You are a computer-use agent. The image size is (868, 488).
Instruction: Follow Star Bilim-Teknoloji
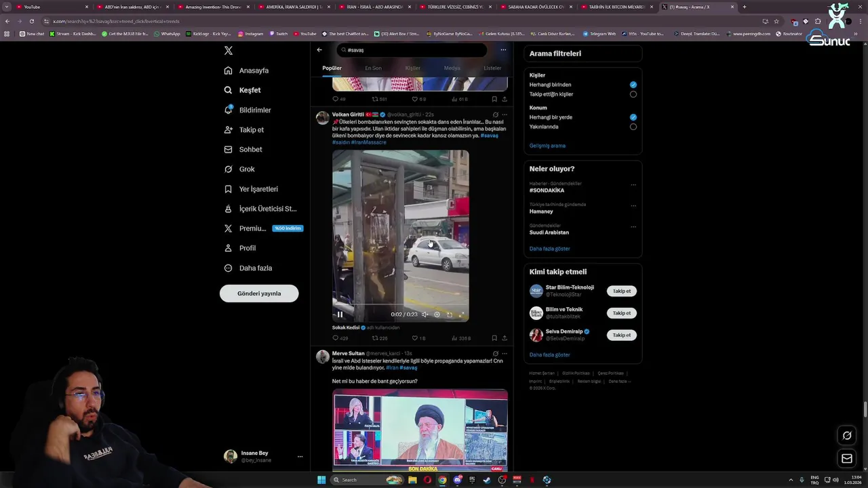tap(621, 291)
